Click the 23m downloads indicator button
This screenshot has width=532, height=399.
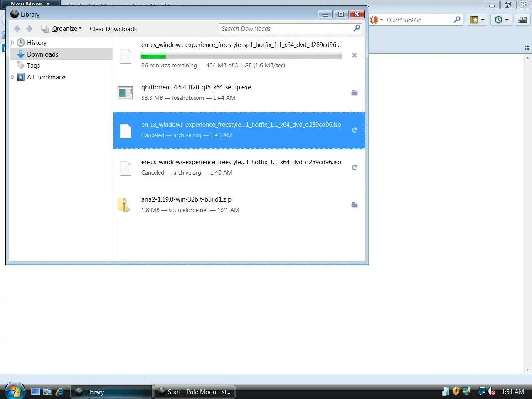coord(522,20)
